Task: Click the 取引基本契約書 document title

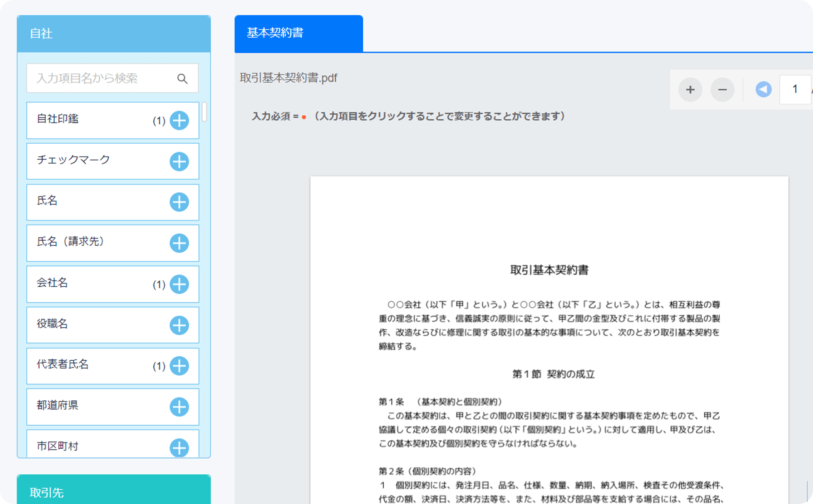Action: 549,270
